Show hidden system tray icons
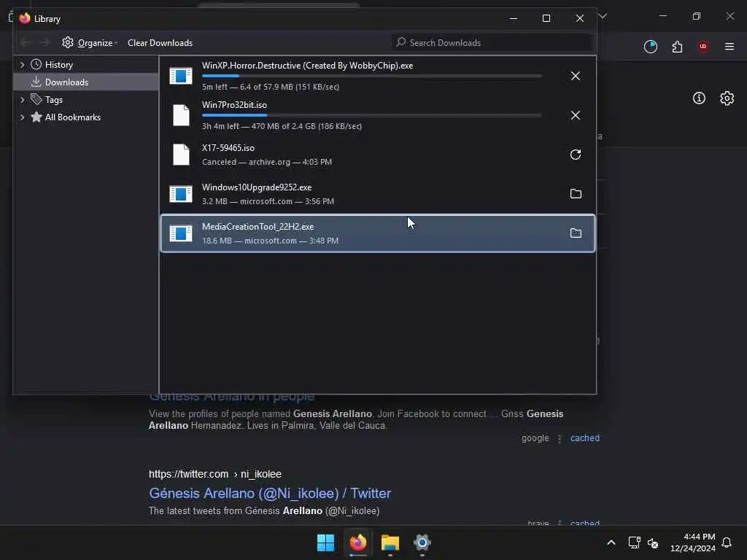This screenshot has width=747, height=560. coord(611,542)
